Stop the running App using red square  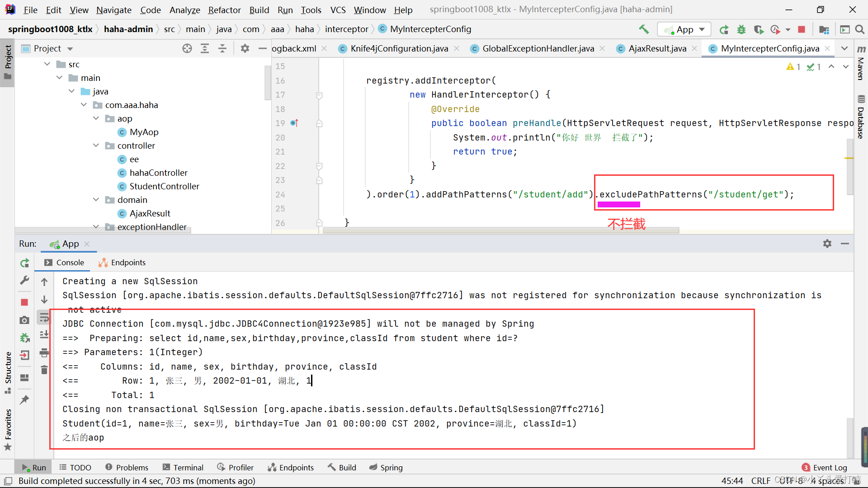(802, 29)
